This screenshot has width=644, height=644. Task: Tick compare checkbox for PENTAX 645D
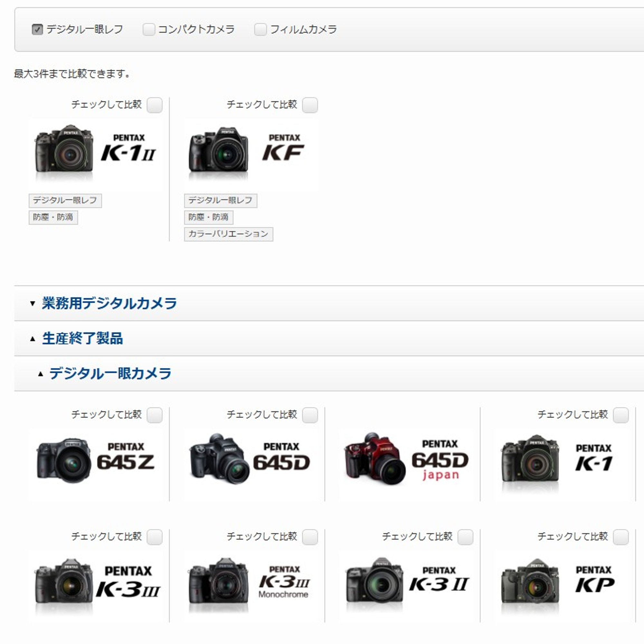click(310, 415)
